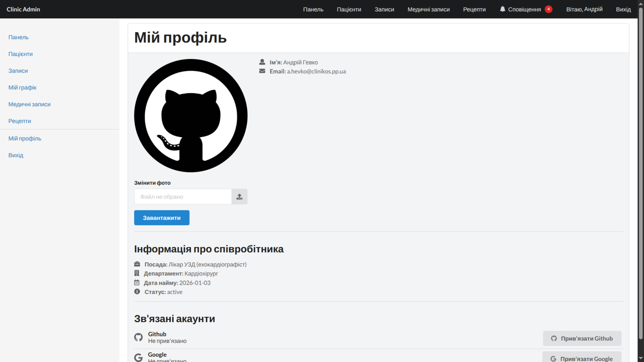Open Панель in the top navigation bar

(313, 9)
